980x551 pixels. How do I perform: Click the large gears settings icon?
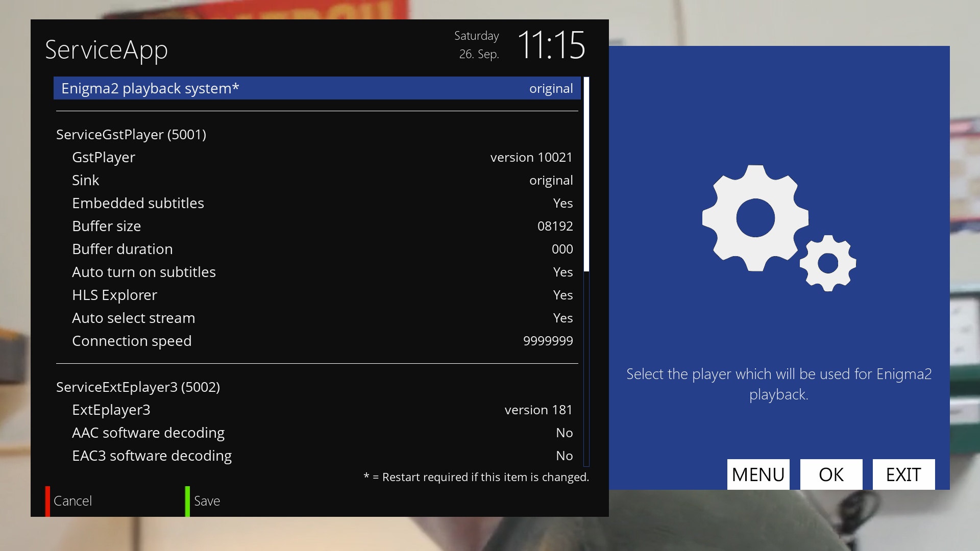(778, 228)
